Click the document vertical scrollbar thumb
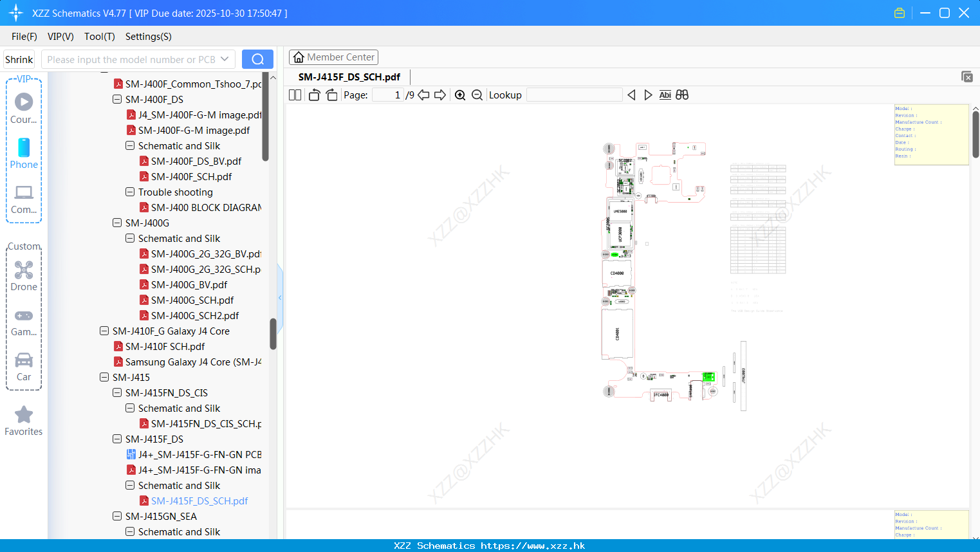 pos(975,134)
